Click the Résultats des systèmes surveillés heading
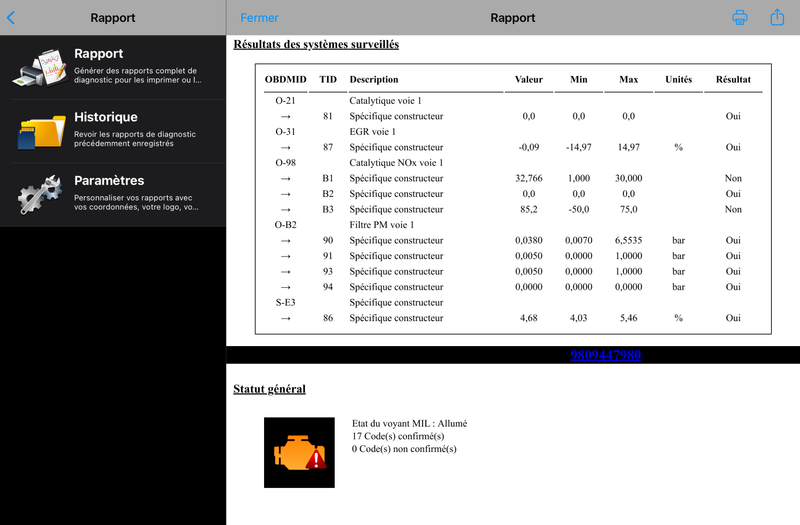Viewport: 800px width, 525px height. point(316,44)
